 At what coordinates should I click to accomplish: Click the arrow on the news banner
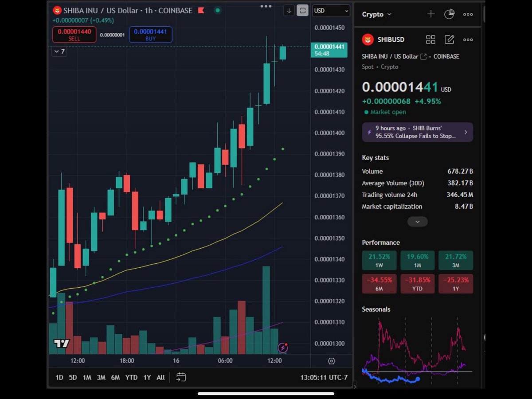465,132
